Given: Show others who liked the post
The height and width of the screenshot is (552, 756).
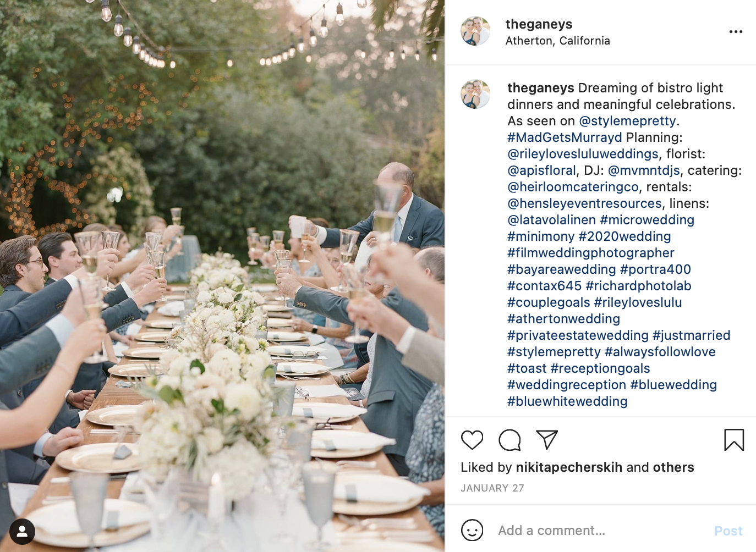Looking at the screenshot, I should [673, 467].
